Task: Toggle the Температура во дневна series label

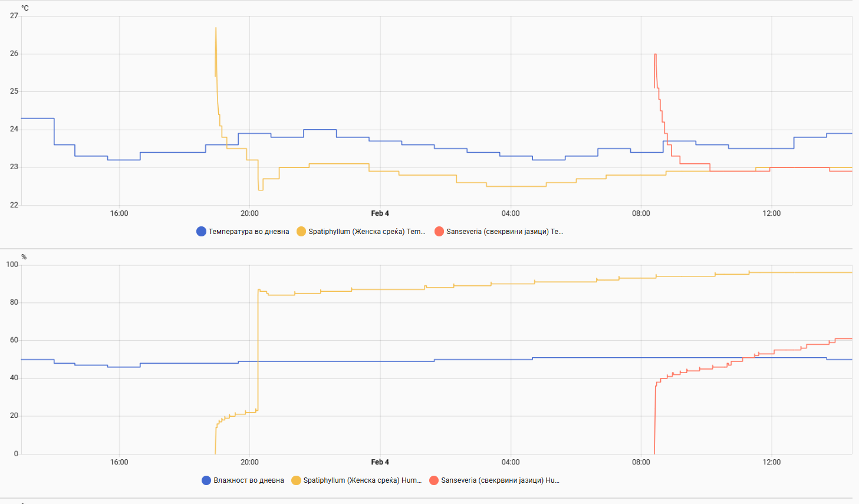Action: click(249, 232)
